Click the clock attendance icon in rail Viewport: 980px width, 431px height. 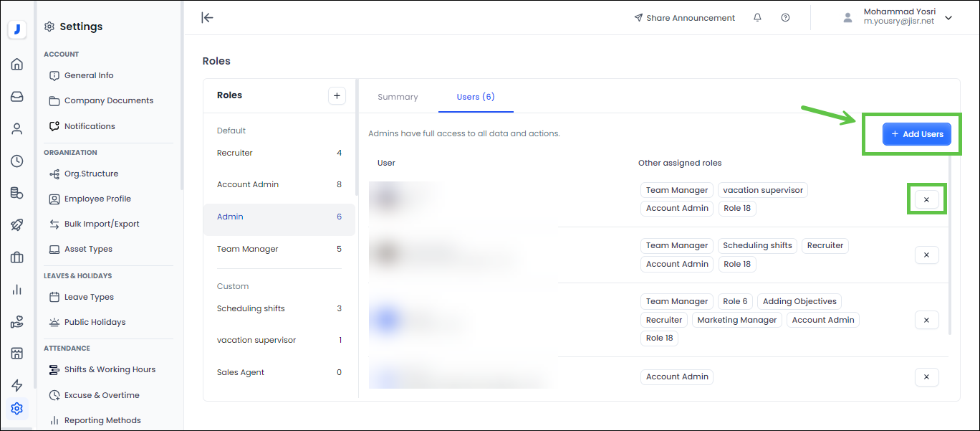(x=17, y=161)
